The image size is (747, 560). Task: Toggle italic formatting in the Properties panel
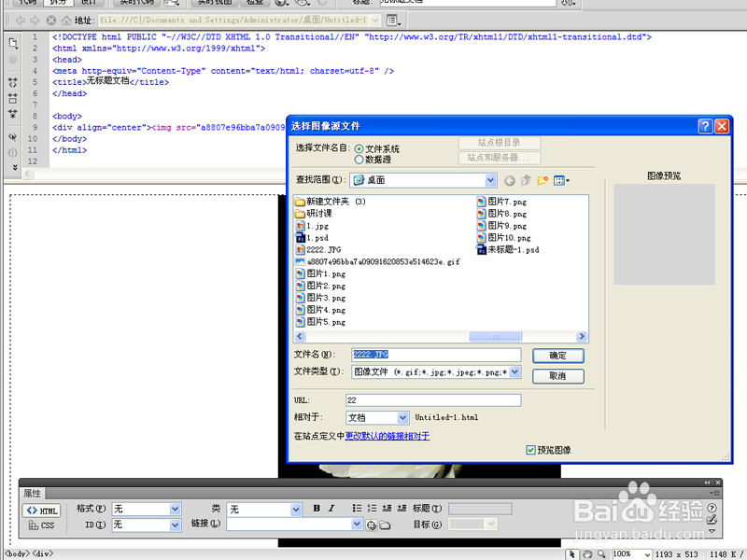[x=331, y=509]
